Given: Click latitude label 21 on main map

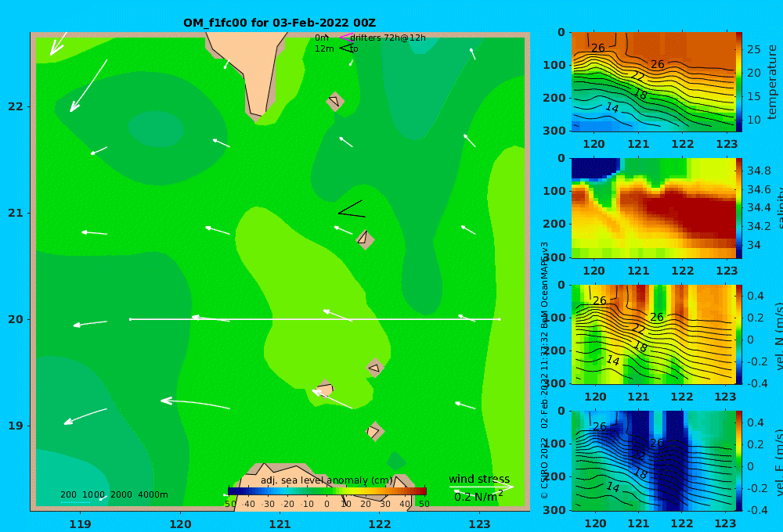Looking at the screenshot, I should (16, 213).
